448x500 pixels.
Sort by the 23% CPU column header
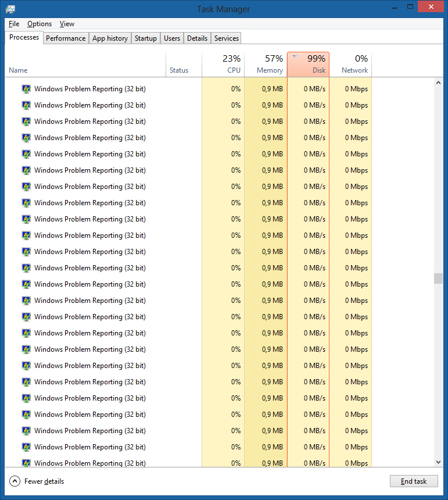(x=223, y=65)
